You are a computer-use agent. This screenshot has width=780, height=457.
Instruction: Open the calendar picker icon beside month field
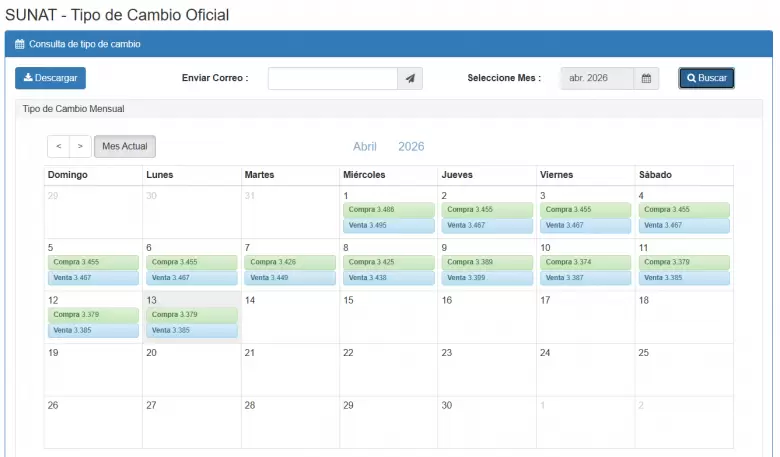(646, 79)
